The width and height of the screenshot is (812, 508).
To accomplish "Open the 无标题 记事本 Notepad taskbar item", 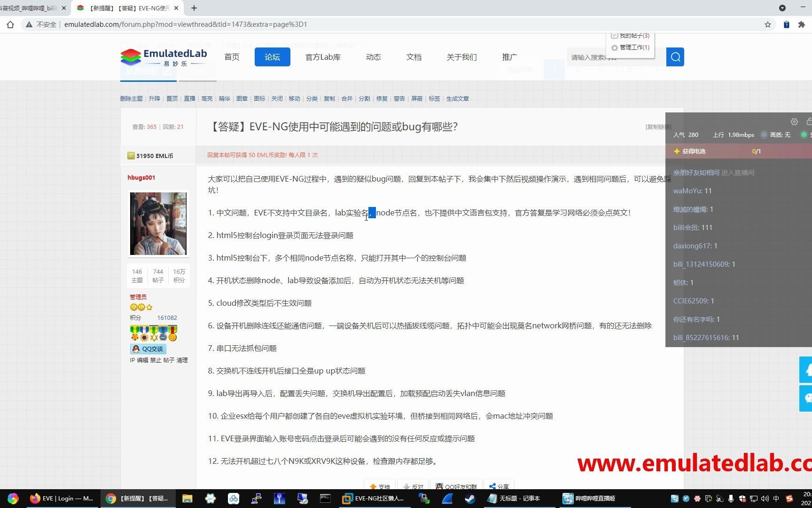I will [514, 499].
